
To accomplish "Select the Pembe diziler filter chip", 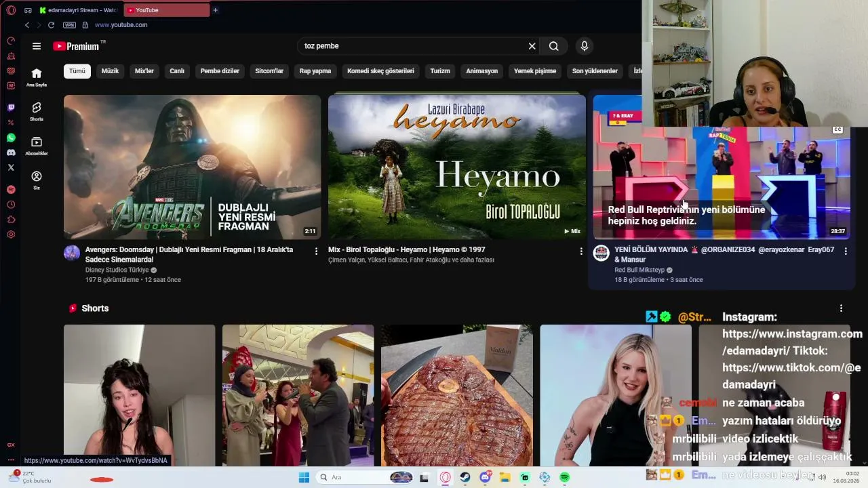I will coord(220,71).
